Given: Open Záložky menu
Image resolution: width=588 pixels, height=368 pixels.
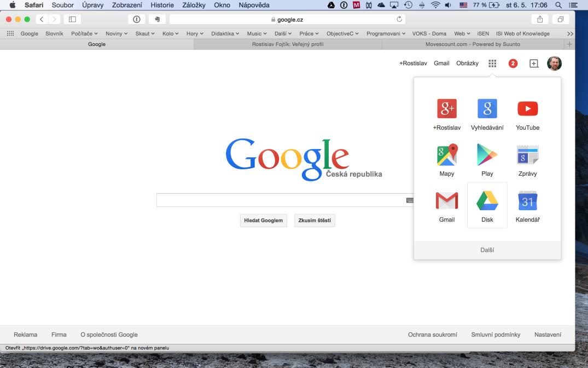Looking at the screenshot, I should (x=194, y=5).
